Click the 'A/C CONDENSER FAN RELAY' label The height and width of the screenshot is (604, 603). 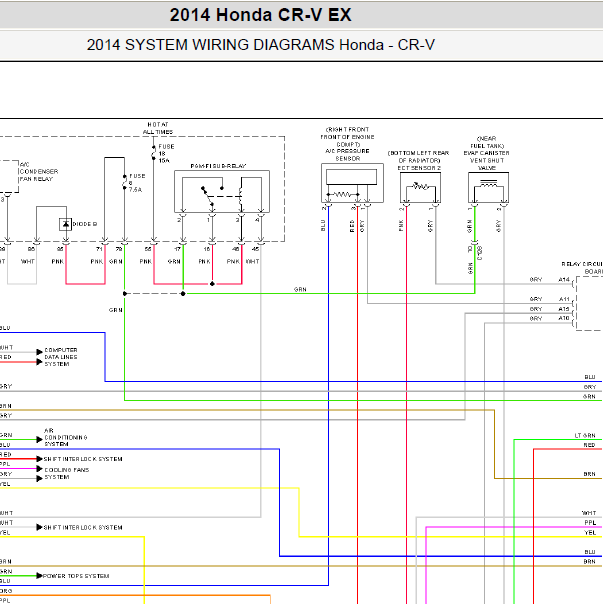(x=39, y=171)
